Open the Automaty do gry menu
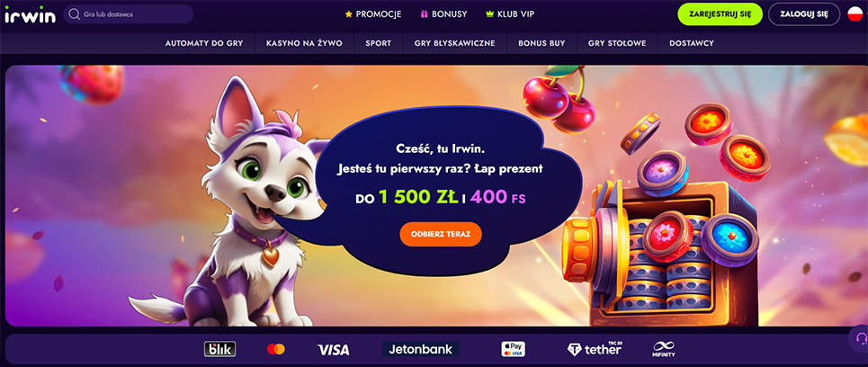The height and width of the screenshot is (367, 868). click(x=204, y=43)
